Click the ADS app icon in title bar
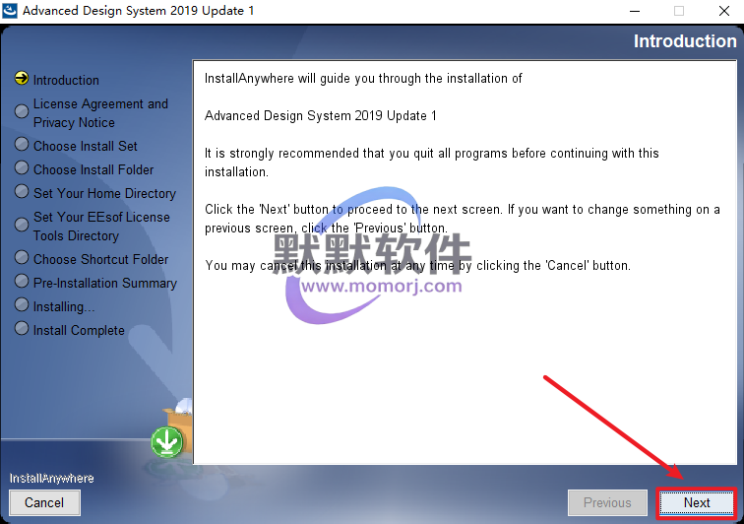744x524 pixels. click(x=9, y=10)
